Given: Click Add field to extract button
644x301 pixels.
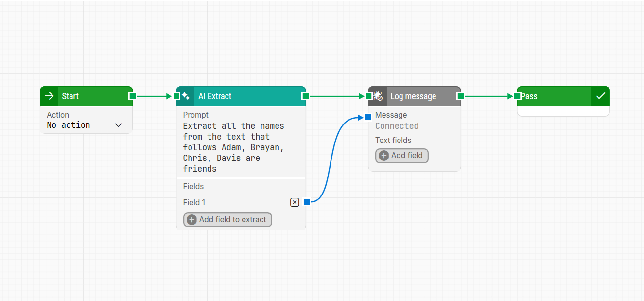Looking at the screenshot, I should click(227, 220).
